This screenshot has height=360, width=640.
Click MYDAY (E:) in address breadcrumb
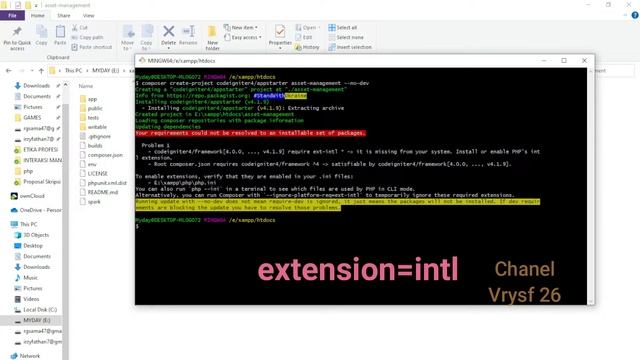[x=105, y=71]
